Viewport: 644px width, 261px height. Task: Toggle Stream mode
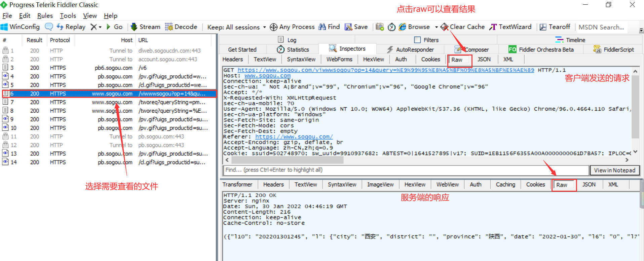[145, 27]
